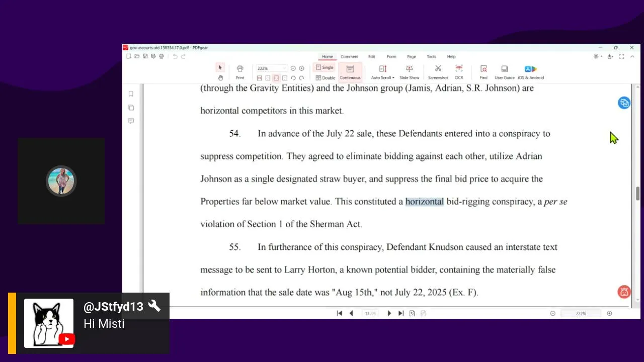Open the theme brightness dropdown
This screenshot has width=644, height=362.
coord(597,56)
